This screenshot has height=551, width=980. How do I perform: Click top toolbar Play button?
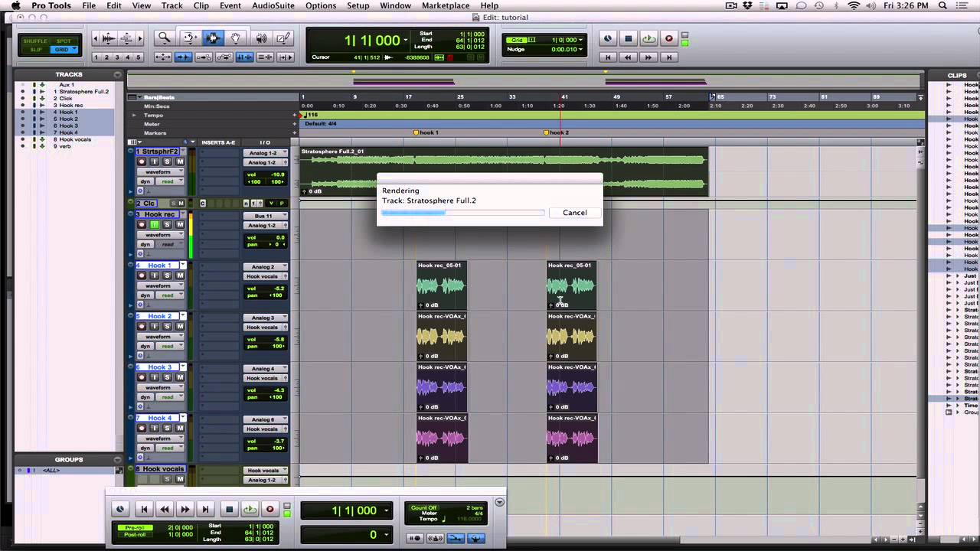click(648, 38)
